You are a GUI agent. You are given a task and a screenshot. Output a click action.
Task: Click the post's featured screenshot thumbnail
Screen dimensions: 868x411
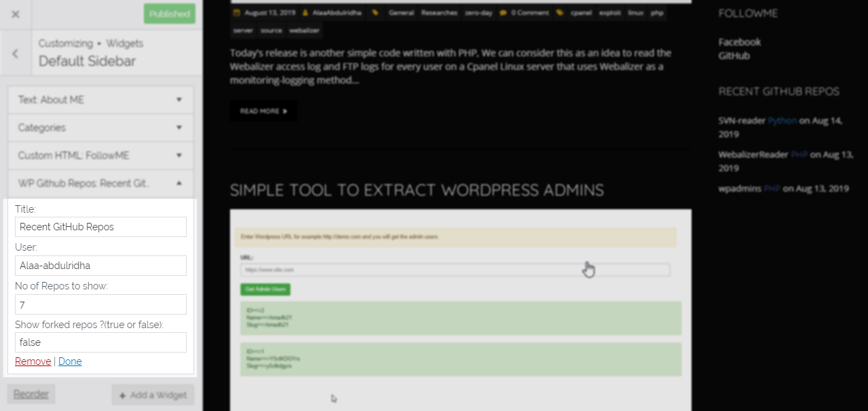tap(461, 310)
